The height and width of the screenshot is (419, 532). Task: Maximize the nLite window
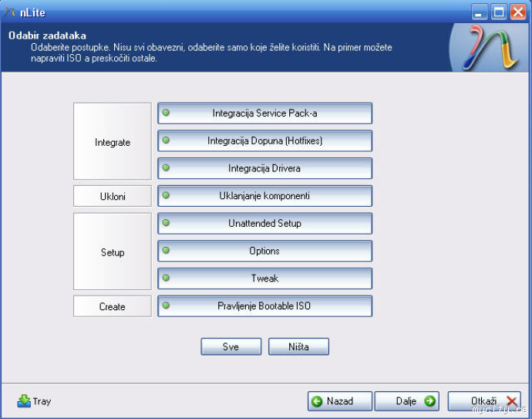[x=498, y=12]
